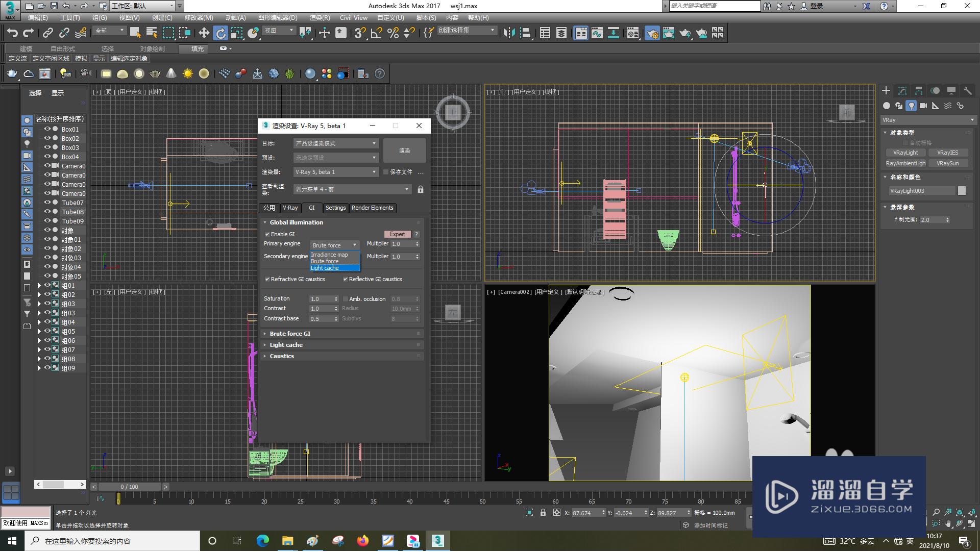Switch to the V-Ray tab
Image resolution: width=980 pixels, height=552 pixels.
tap(291, 207)
